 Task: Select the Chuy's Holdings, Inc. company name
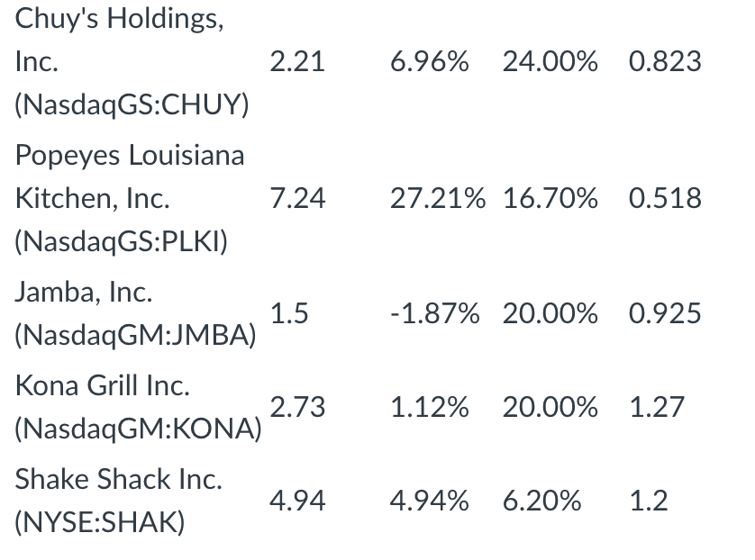click(120, 40)
